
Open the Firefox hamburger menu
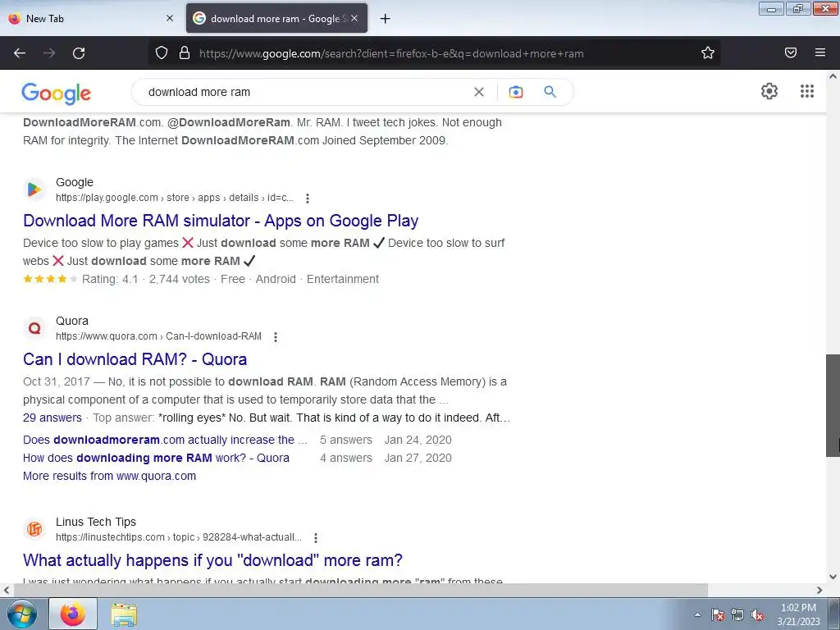coord(820,52)
